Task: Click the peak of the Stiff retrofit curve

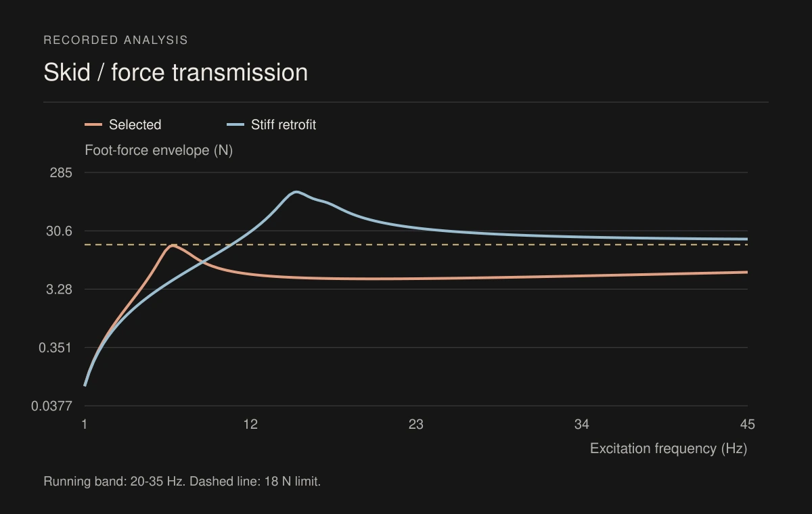Action: [x=296, y=192]
